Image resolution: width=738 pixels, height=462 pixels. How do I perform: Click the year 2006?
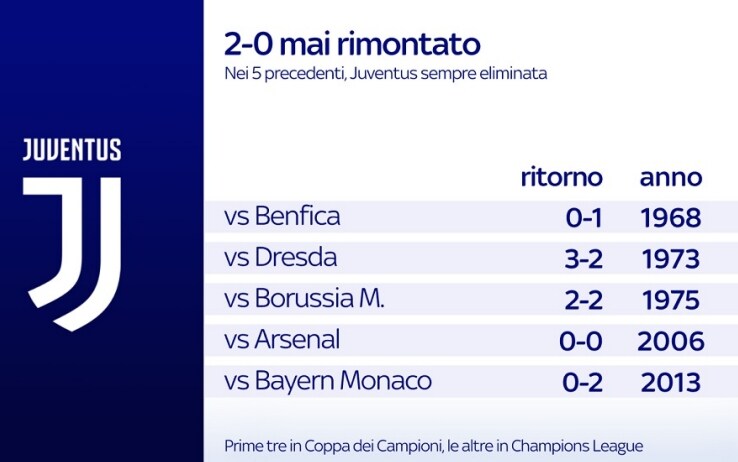pyautogui.click(x=671, y=341)
